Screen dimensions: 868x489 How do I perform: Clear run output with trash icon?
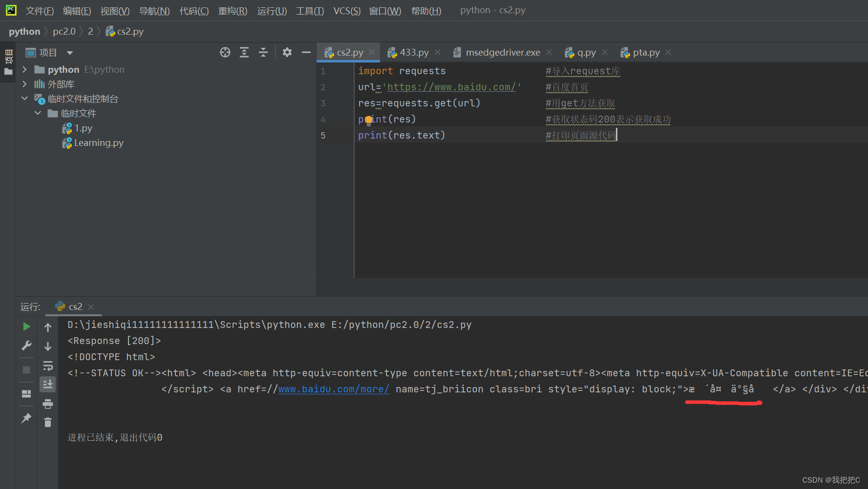point(48,422)
